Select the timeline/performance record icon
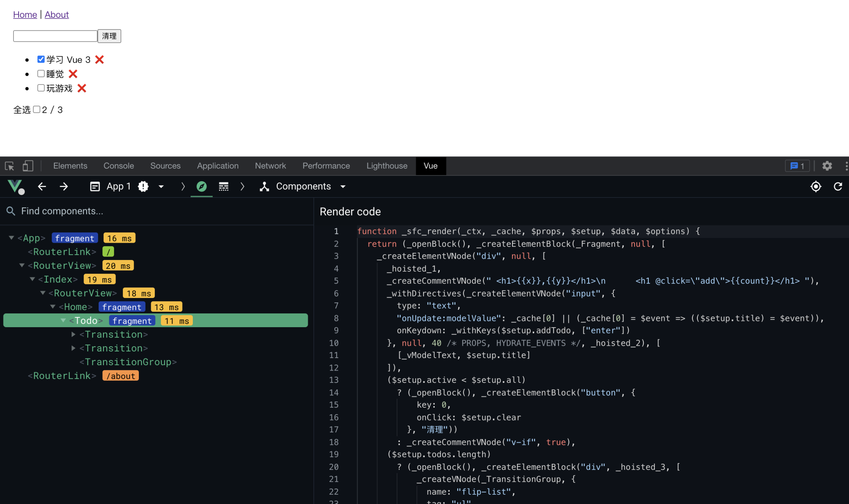Image resolution: width=849 pixels, height=504 pixels. tap(222, 186)
